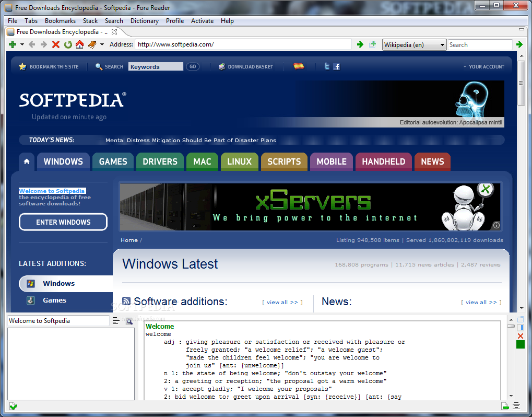Select the Free Downloads Encyclopedia tab
The width and height of the screenshot is (532, 417).
[x=62, y=32]
